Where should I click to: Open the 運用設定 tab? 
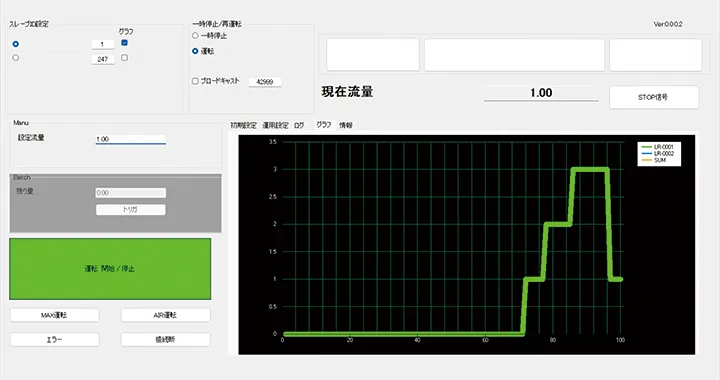click(x=276, y=125)
